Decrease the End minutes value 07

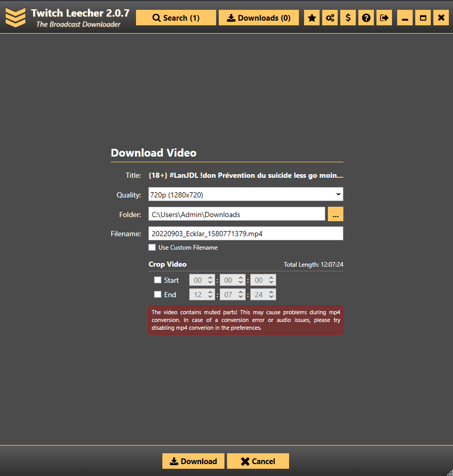coord(240,297)
